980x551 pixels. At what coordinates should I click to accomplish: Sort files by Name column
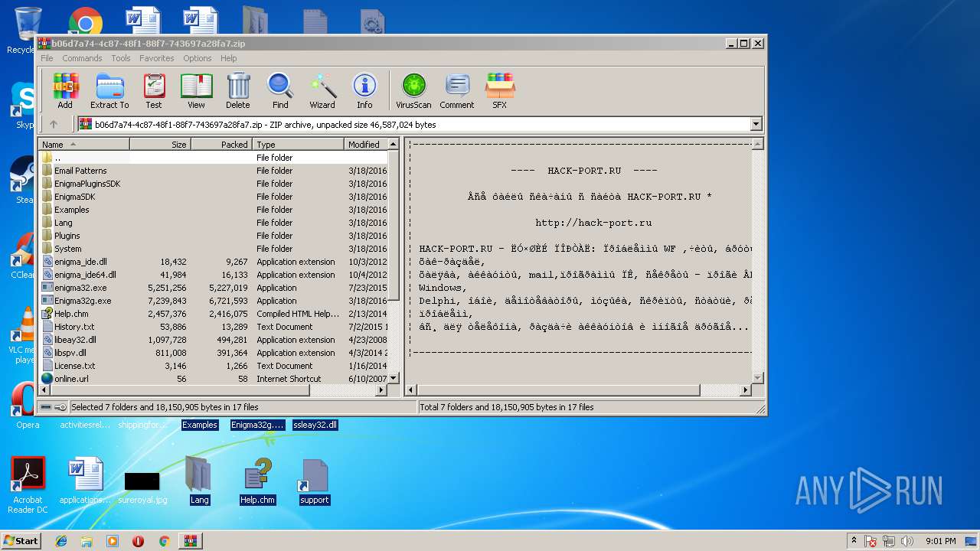(x=84, y=144)
